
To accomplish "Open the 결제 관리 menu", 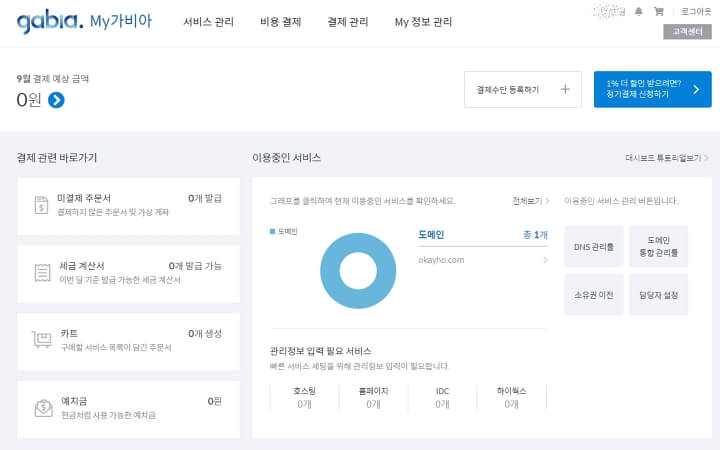I will 348,22.
